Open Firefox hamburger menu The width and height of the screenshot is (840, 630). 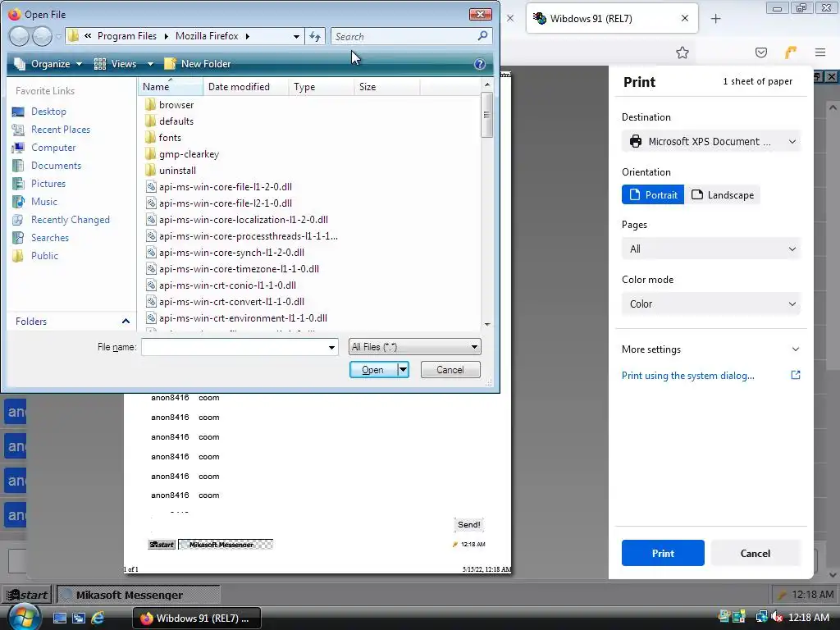[x=820, y=52]
